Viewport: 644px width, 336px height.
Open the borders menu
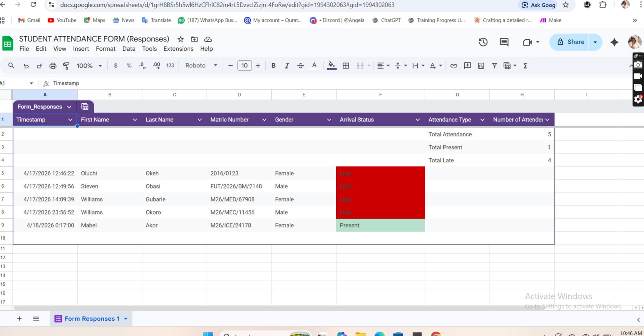click(x=346, y=66)
